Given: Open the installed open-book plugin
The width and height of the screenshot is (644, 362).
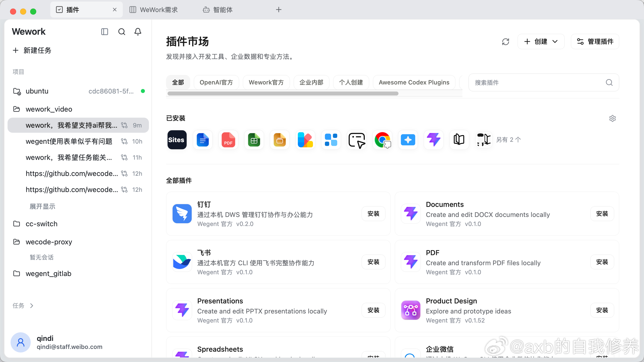Looking at the screenshot, I should tap(459, 140).
